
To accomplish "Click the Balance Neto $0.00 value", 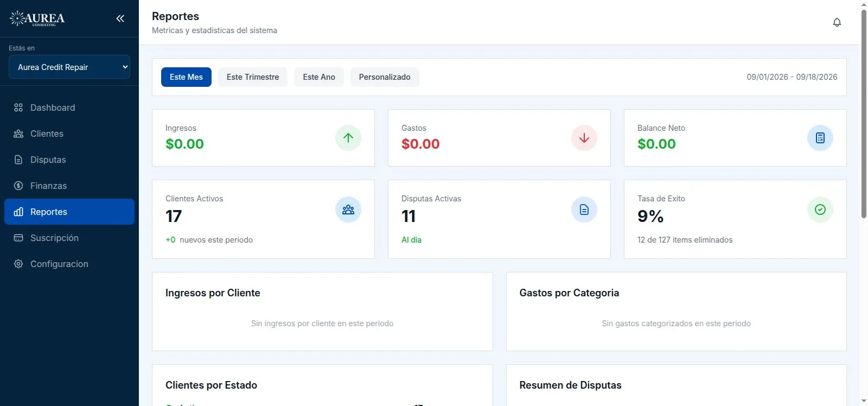I will coord(656,144).
